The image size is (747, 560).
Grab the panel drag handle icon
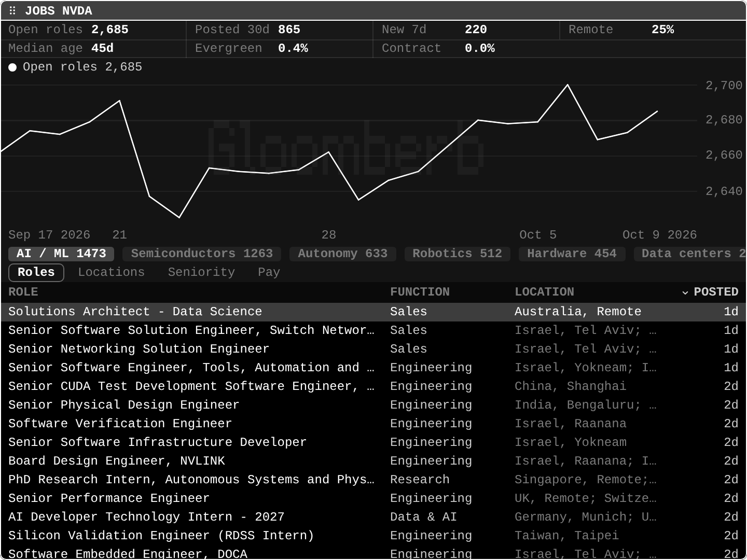coord(12,10)
